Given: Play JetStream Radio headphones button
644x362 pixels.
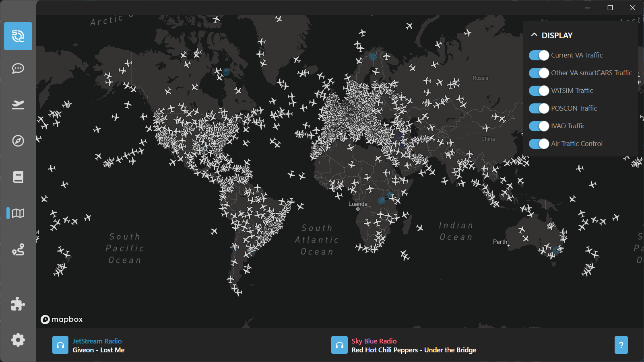Looking at the screenshot, I should coord(60,345).
